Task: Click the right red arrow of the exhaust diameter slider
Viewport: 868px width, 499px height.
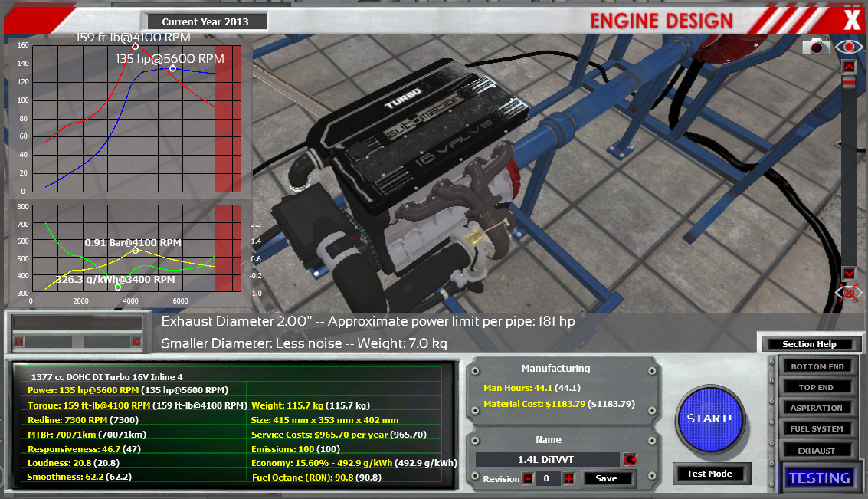Action: [136, 341]
